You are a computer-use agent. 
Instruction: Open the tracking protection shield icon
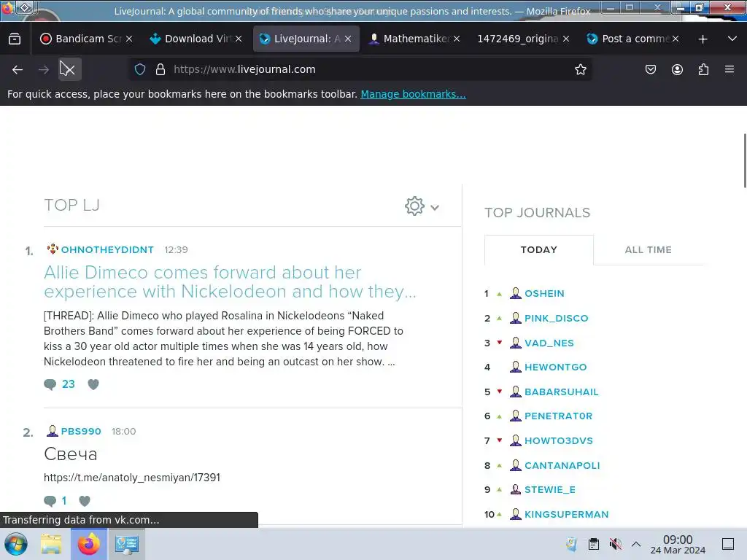tap(140, 69)
